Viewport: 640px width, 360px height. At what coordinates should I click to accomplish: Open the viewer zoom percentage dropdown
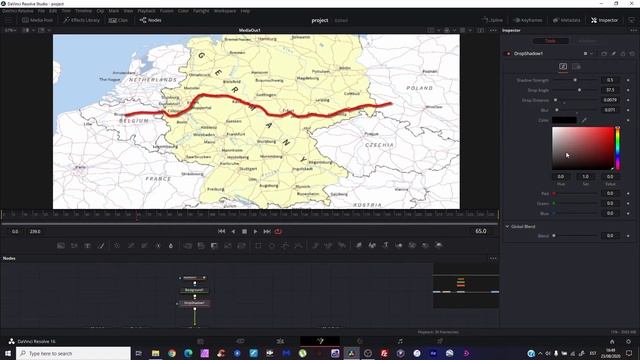[10, 30]
